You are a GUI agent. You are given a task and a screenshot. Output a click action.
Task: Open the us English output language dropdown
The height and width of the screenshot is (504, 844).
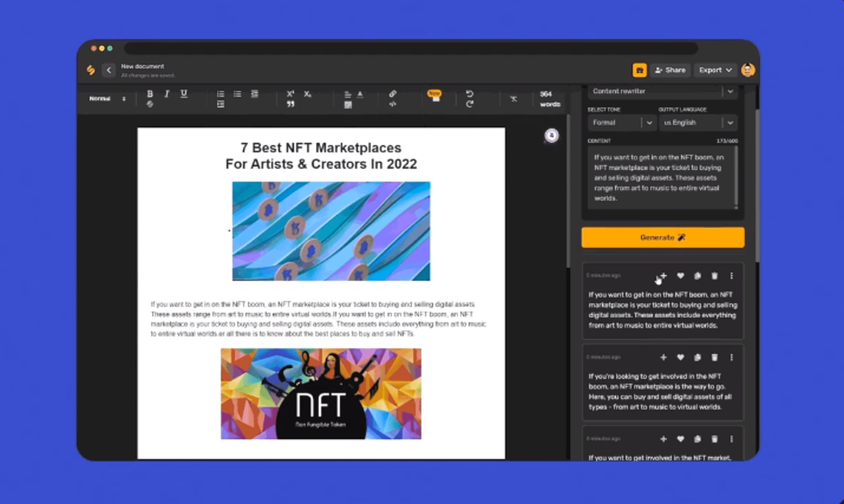(x=698, y=123)
